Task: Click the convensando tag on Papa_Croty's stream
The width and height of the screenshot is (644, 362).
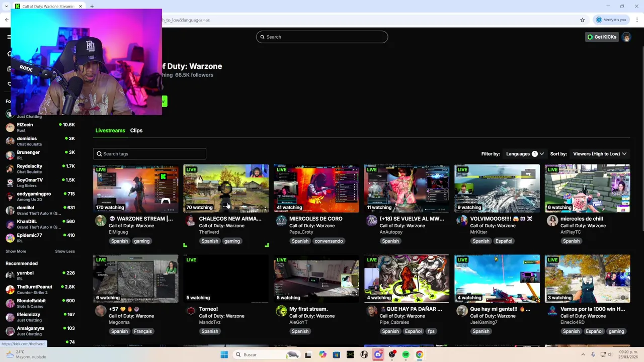Action: click(329, 241)
